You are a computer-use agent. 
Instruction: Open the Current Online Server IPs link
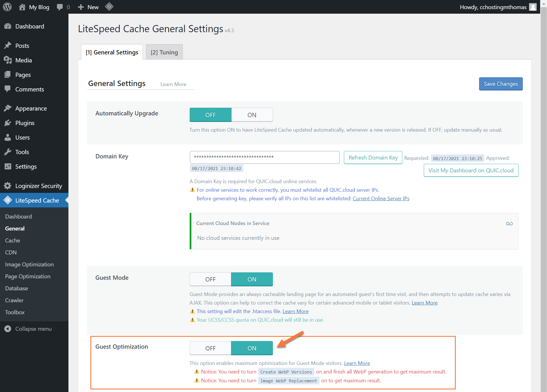pyautogui.click(x=381, y=199)
